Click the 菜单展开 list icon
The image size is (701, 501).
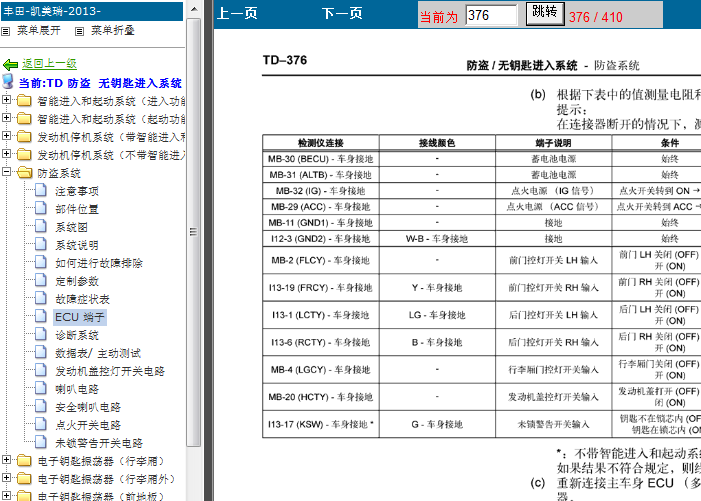click(6, 31)
